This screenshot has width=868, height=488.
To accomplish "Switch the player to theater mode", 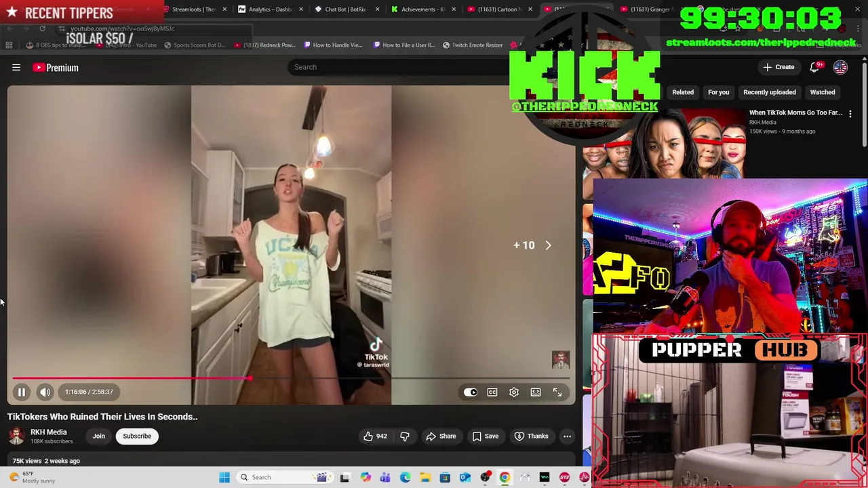I will [536, 392].
